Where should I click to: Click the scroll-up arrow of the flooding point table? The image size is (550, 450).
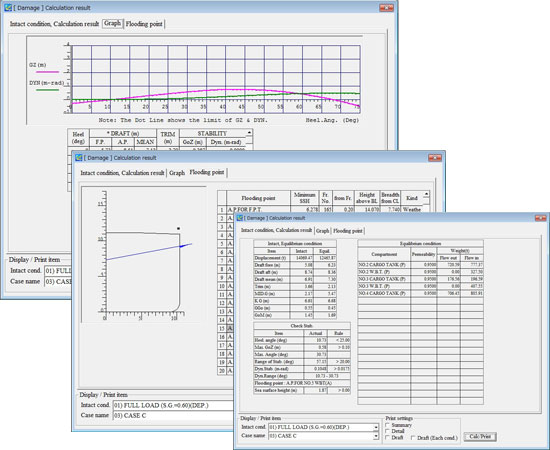point(426,194)
